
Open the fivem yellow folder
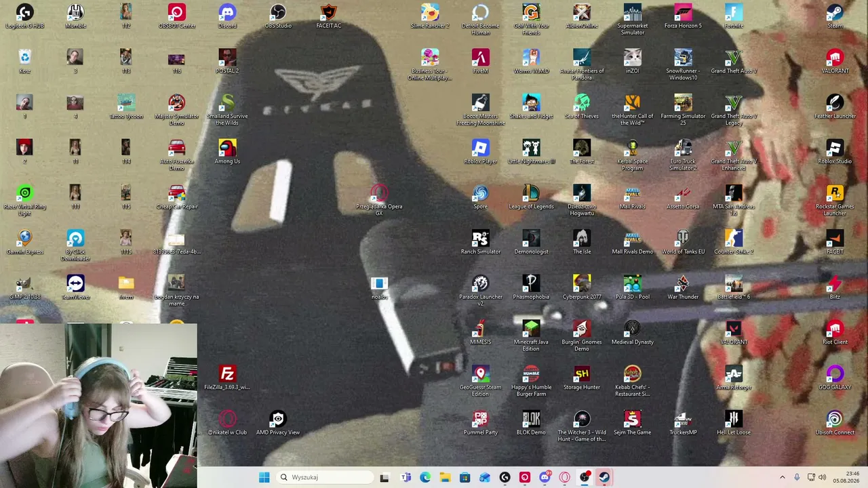click(126, 288)
